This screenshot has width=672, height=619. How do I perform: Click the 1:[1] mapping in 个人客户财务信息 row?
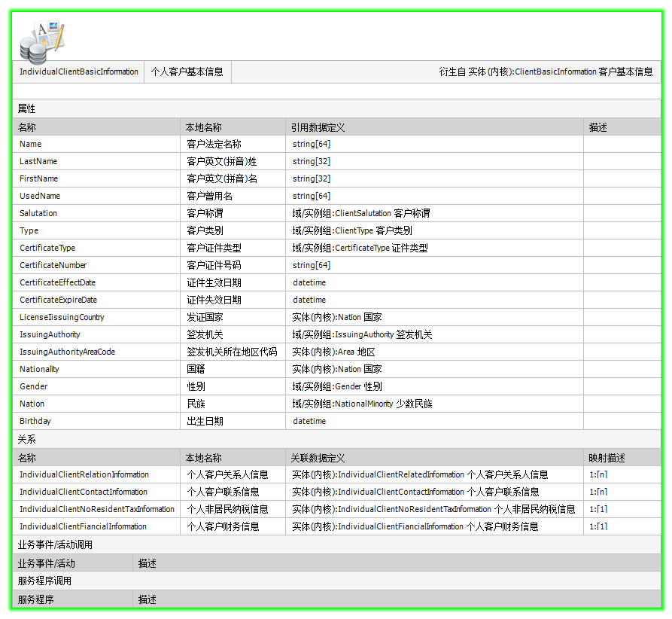click(598, 526)
